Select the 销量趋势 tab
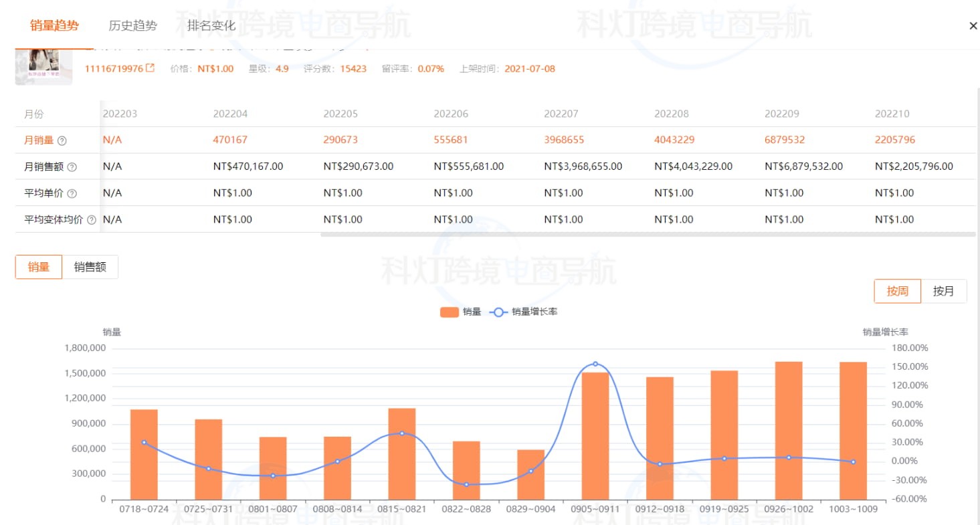Screen dimensions: 980x525 [x=54, y=26]
